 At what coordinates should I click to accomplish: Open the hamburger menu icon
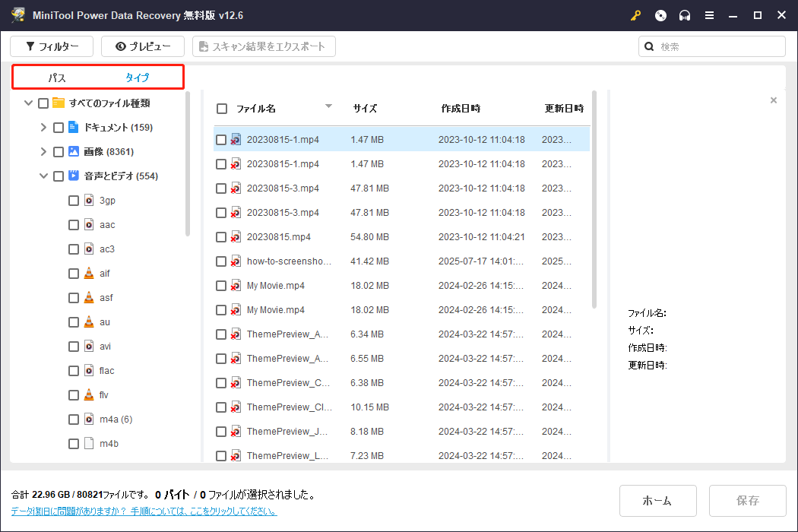tap(709, 16)
